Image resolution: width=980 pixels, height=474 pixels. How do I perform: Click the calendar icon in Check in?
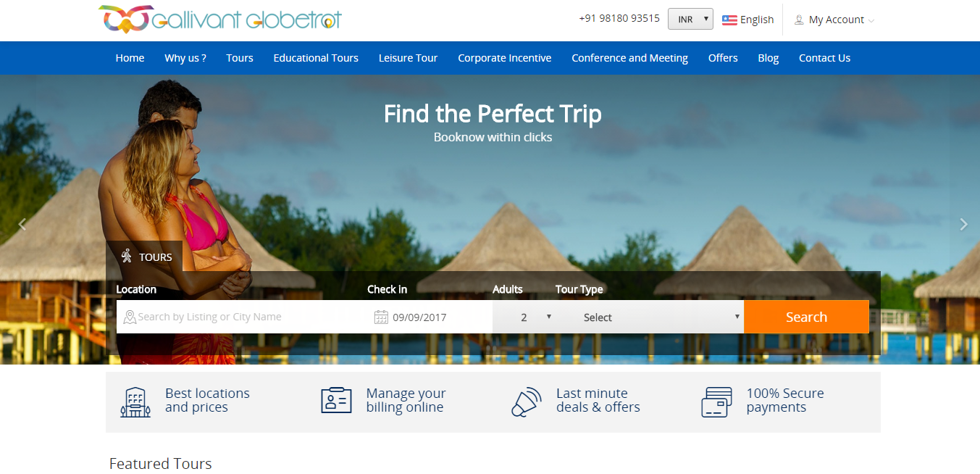tap(381, 317)
